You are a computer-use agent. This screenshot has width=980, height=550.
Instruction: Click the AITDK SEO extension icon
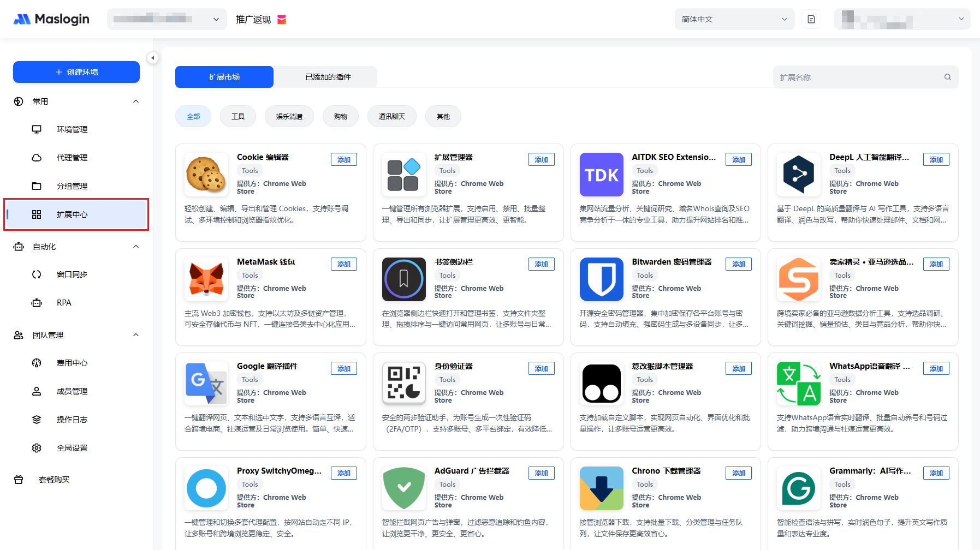click(x=601, y=175)
